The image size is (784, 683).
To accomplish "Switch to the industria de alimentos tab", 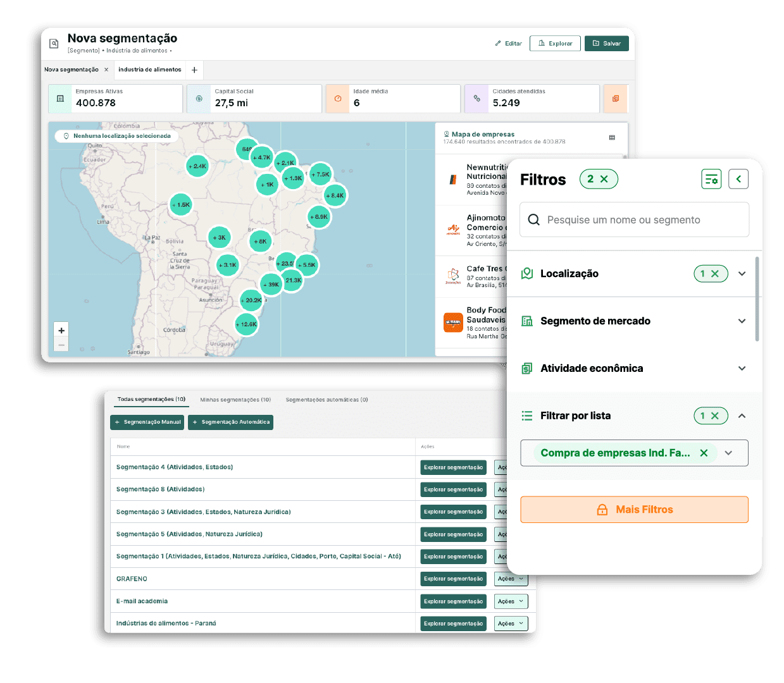I will [x=150, y=70].
